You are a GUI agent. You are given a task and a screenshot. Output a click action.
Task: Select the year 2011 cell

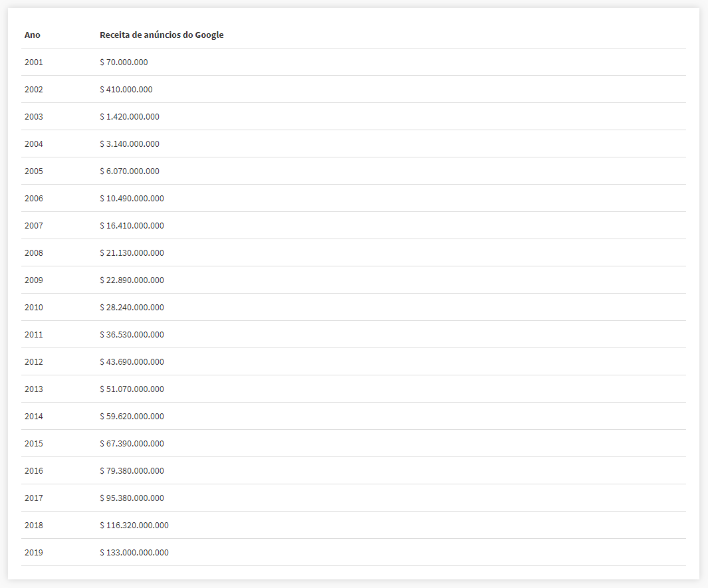(34, 334)
